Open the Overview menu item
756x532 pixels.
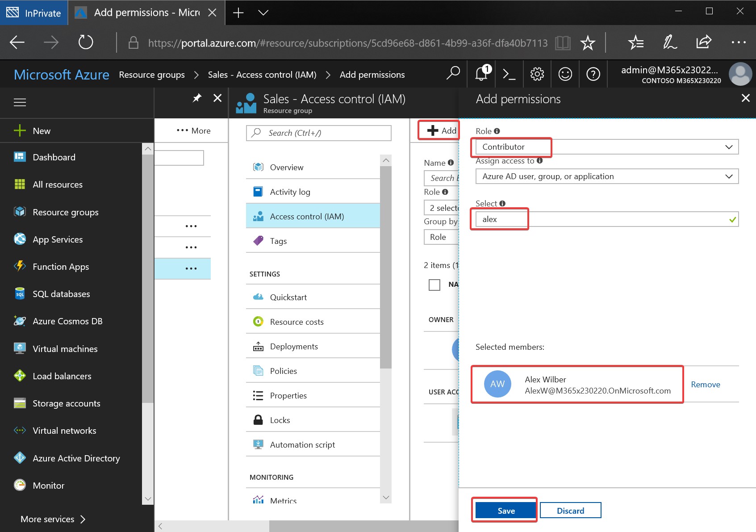click(x=313, y=167)
